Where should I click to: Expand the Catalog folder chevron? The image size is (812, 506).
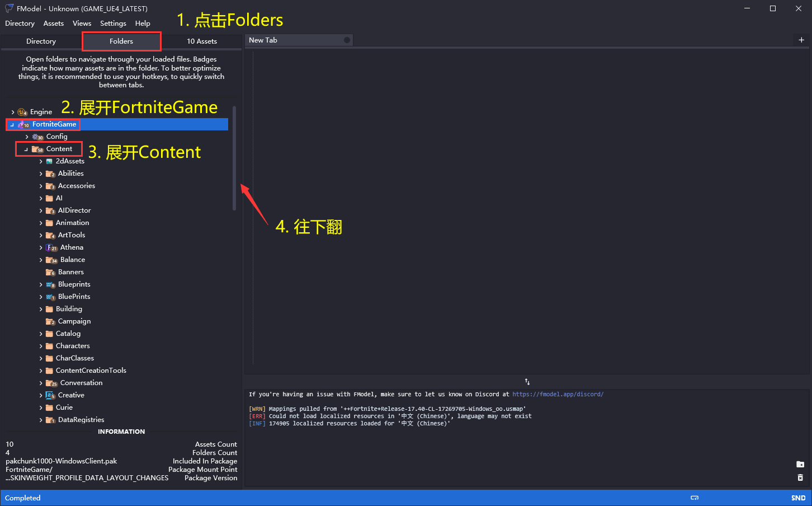click(41, 334)
